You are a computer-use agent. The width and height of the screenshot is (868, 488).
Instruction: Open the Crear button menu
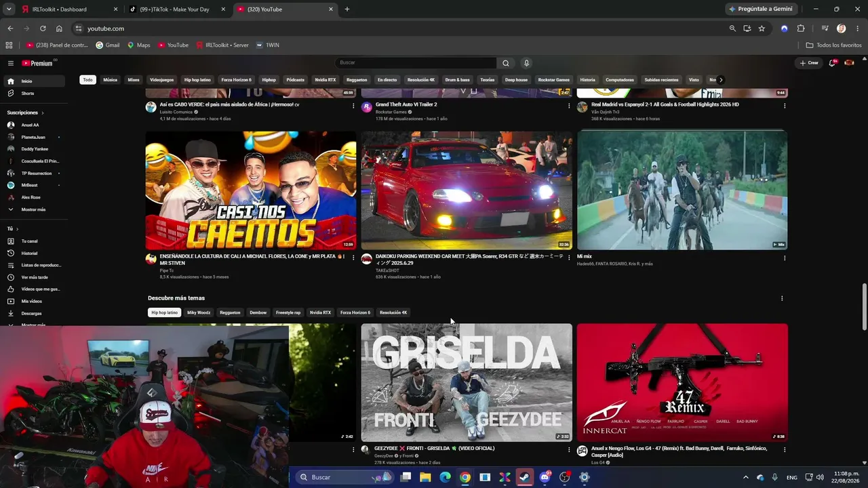pos(809,63)
